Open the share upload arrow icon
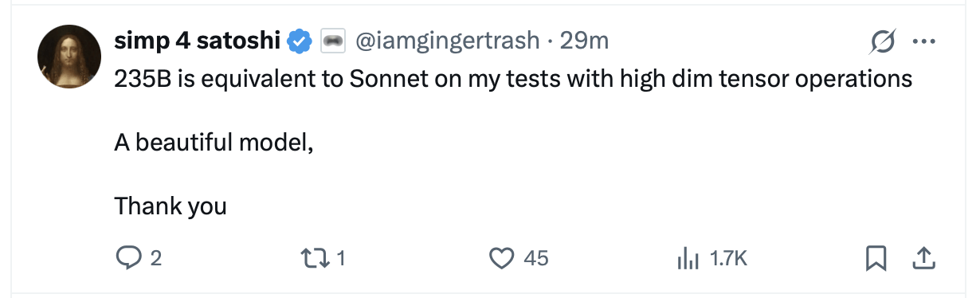The height and width of the screenshot is (298, 980). pos(922,258)
